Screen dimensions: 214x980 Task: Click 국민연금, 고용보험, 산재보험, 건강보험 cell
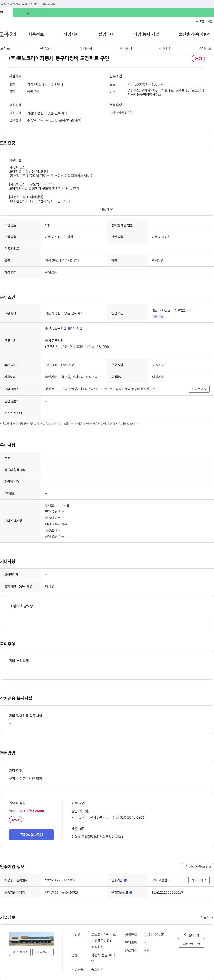[x=71, y=377]
